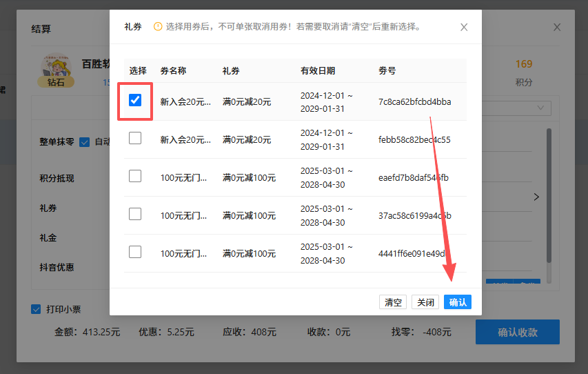Click the 169 points value
Screen dimensions: 588x374
point(524,64)
